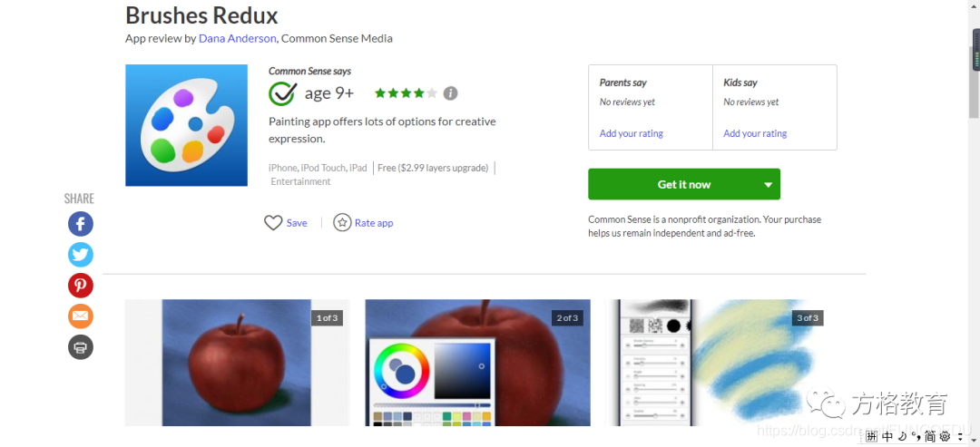Open Dana Anderson's author link

tap(238, 38)
